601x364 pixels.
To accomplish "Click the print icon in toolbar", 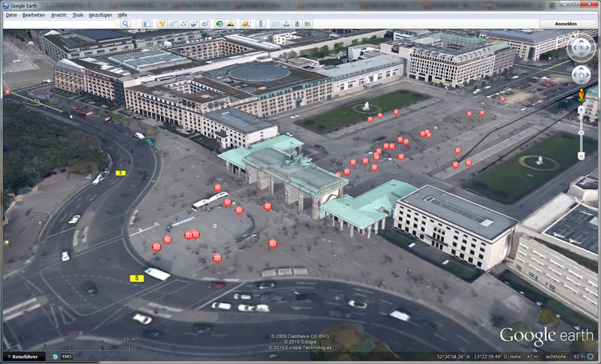I will coord(286,24).
